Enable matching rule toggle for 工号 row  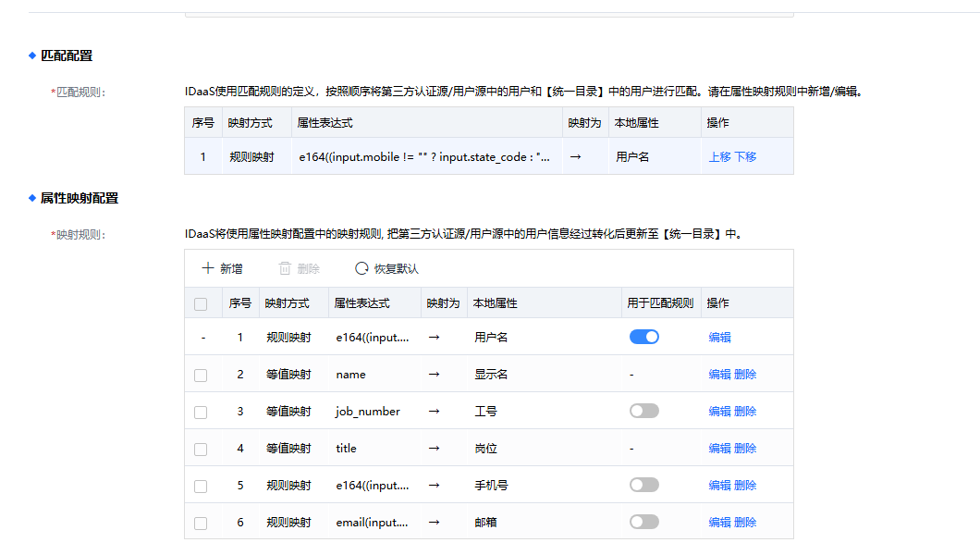pos(643,412)
